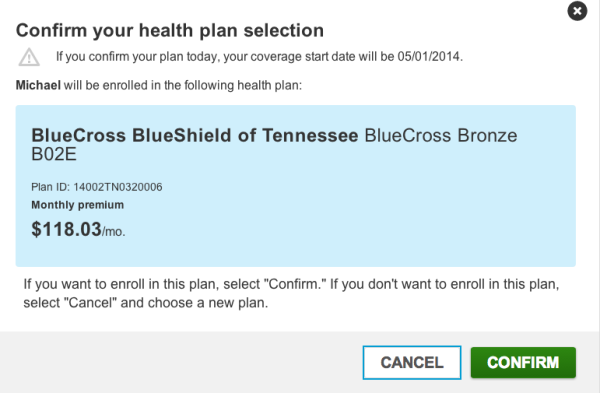Click the green CONFIRM button
This screenshot has width=600, height=393.
tap(523, 362)
